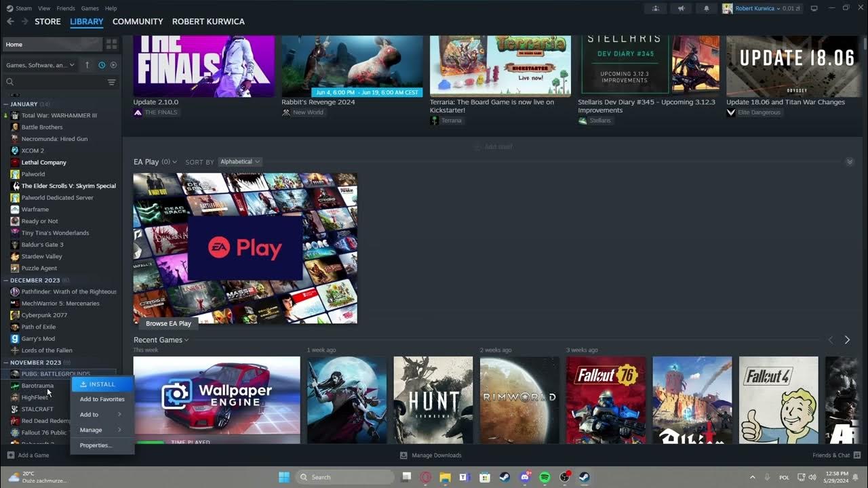868x488 pixels.
Task: Switch to the COMMUNITY tab
Action: [138, 22]
